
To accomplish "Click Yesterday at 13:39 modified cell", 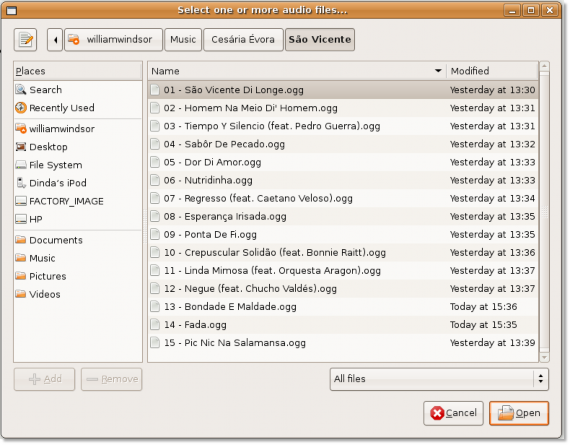I will tap(492, 343).
